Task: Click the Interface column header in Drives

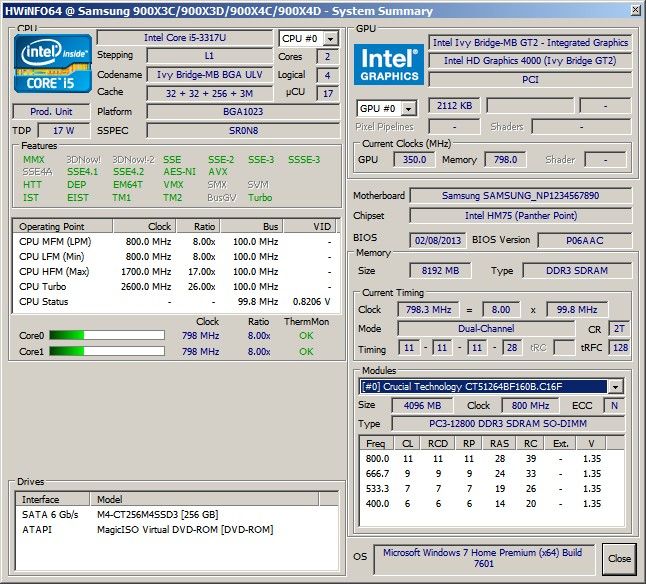Action: click(x=52, y=500)
